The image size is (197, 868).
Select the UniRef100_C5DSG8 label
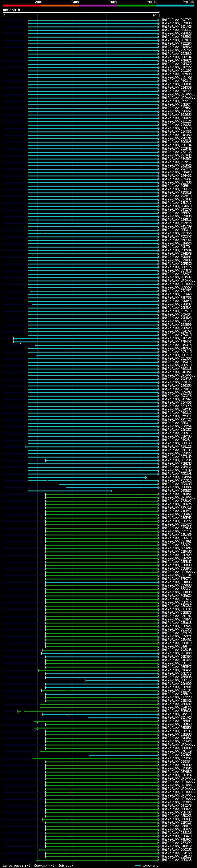pyautogui.click(x=177, y=860)
